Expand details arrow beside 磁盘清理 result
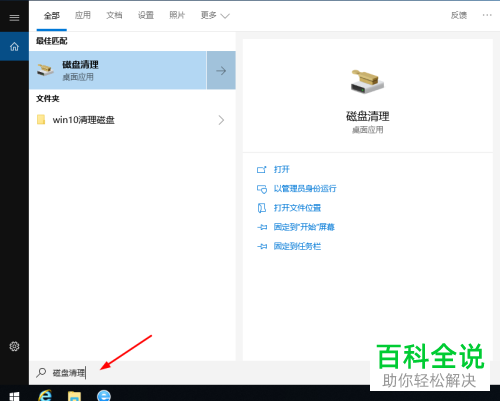The image size is (500, 401). pyautogui.click(x=221, y=70)
